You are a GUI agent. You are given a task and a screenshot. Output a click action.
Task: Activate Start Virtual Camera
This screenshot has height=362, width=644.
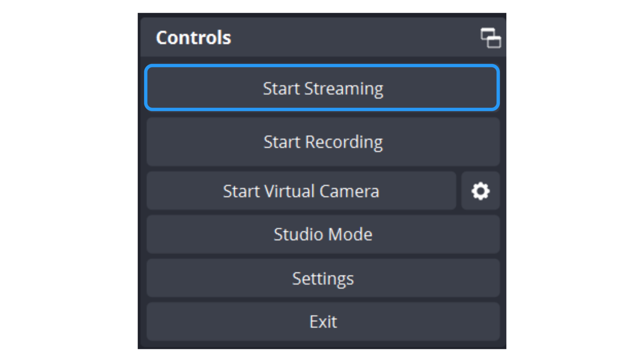coord(301,190)
